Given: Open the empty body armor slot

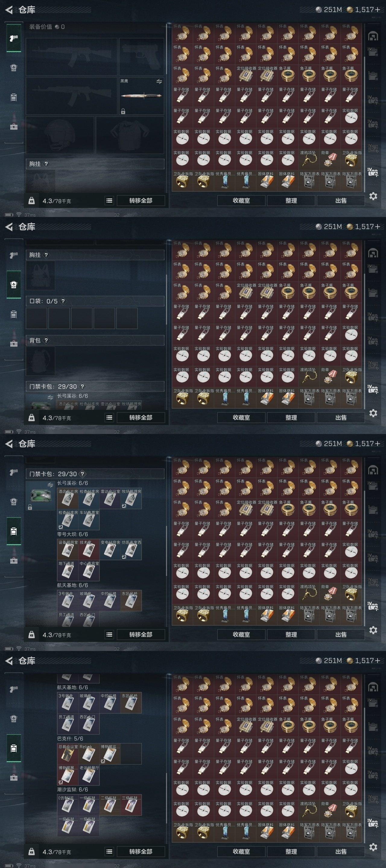Looking at the screenshot, I should coord(130,134).
